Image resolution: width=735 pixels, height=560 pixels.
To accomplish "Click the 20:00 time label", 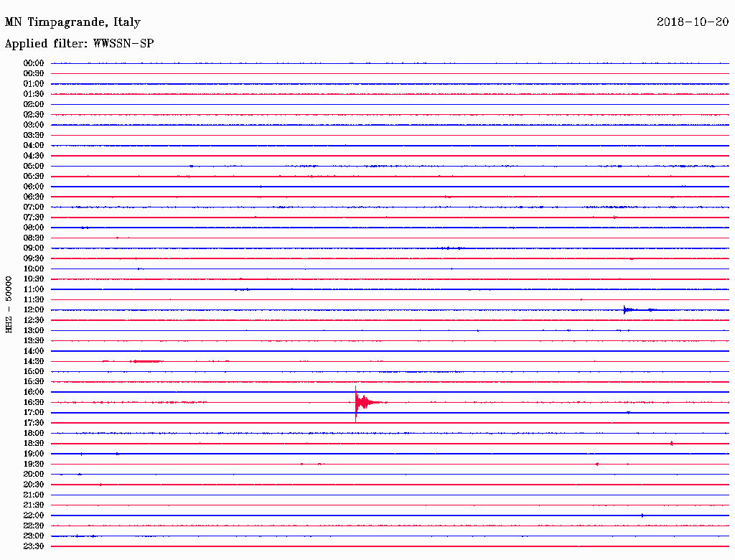I will click(34, 475).
